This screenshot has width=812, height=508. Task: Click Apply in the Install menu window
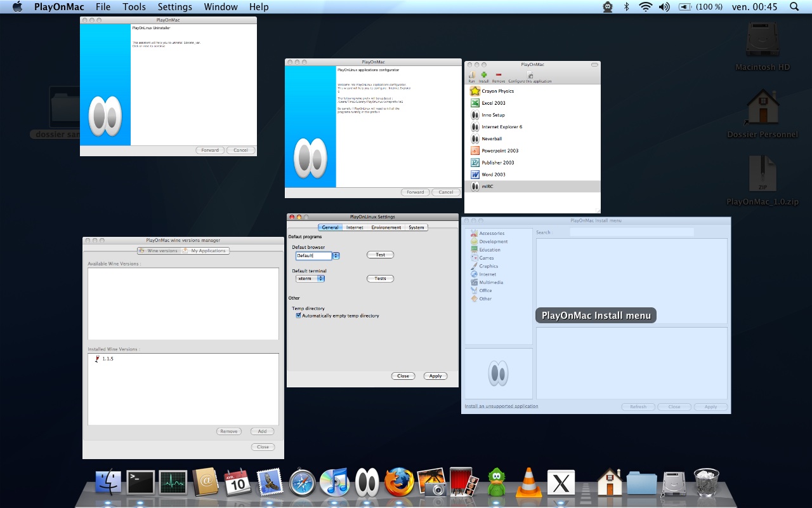pos(710,407)
